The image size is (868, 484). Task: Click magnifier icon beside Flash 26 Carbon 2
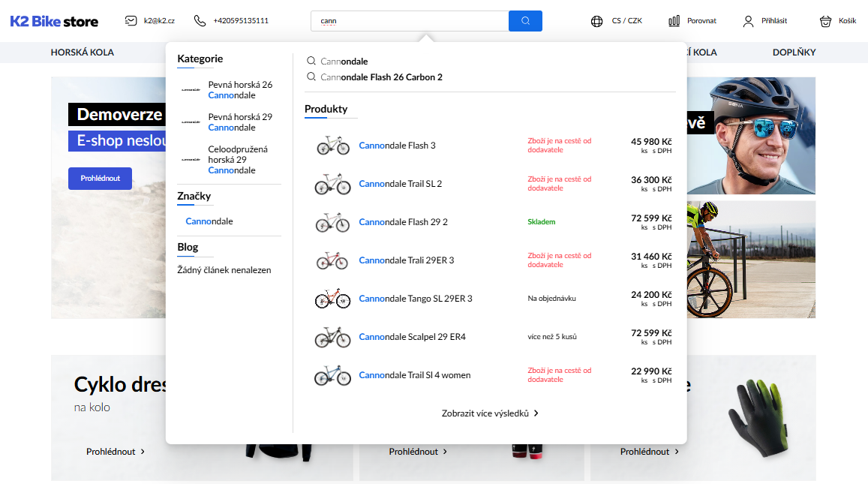[x=311, y=77]
